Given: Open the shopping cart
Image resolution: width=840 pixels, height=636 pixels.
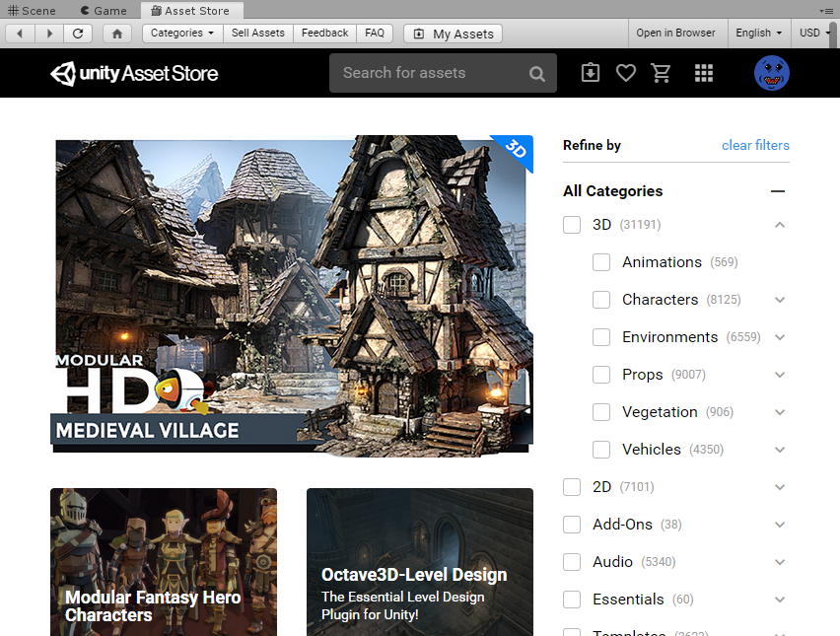Looking at the screenshot, I should click(x=661, y=73).
